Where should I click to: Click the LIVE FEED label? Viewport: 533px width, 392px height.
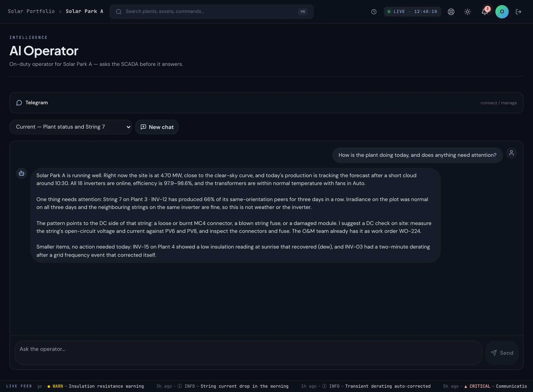click(19, 386)
